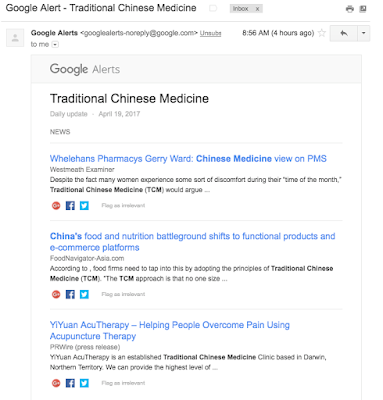Click the sender's profile avatar
Viewport: 383px width, 400px height.
[x=15, y=38]
